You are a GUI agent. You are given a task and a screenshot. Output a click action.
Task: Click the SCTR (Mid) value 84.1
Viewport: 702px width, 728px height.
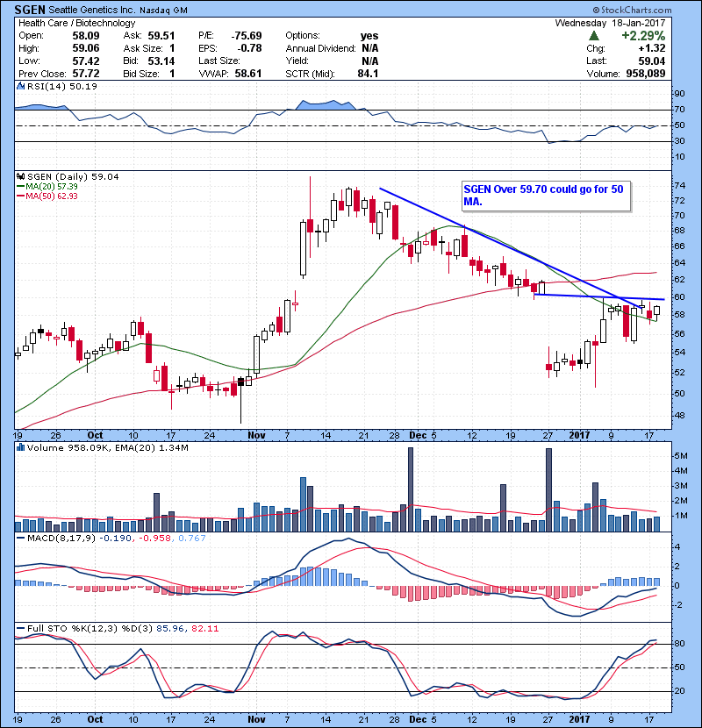pyautogui.click(x=368, y=74)
